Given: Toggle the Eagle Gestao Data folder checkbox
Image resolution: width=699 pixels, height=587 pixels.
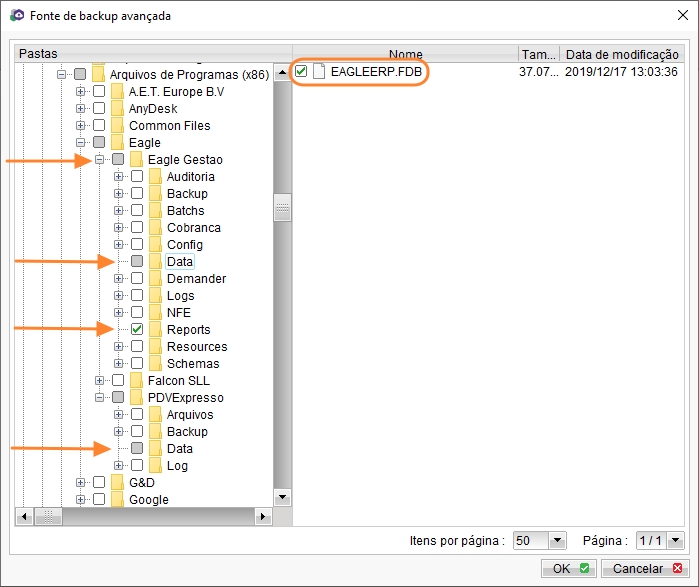Looking at the screenshot, I should point(137,261).
